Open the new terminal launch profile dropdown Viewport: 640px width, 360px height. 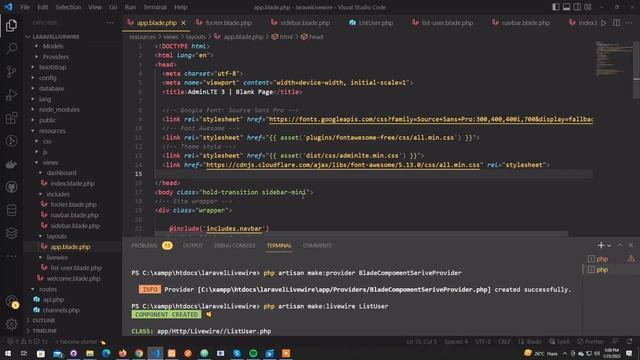pos(609,245)
